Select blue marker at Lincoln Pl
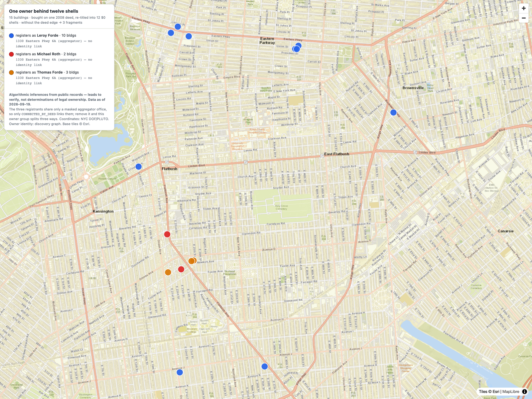This screenshot has height=399, width=532. click(x=178, y=27)
